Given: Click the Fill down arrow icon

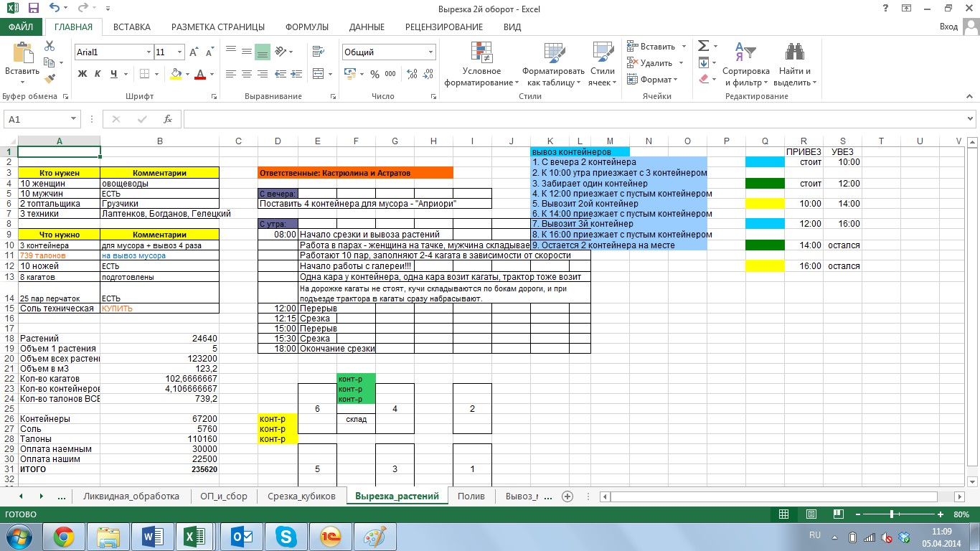Looking at the screenshot, I should coord(703,62).
